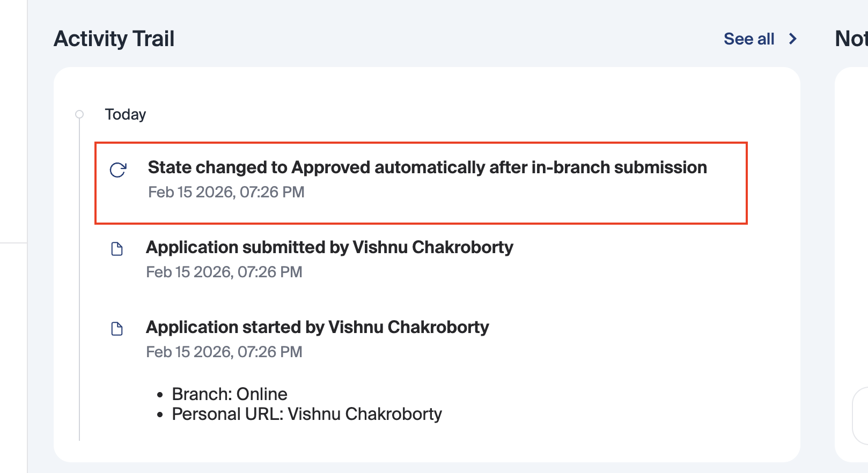Click document icon next to Application submitted

[117, 249]
